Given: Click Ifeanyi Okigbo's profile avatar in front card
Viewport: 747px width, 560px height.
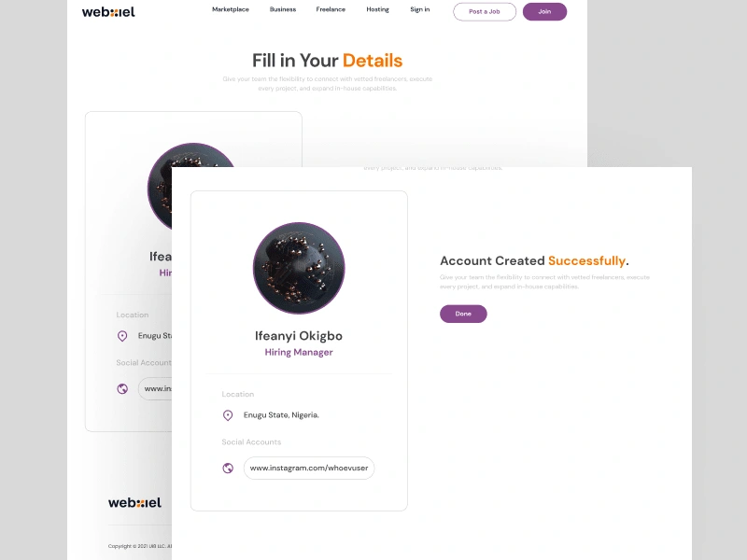Looking at the screenshot, I should (x=299, y=268).
